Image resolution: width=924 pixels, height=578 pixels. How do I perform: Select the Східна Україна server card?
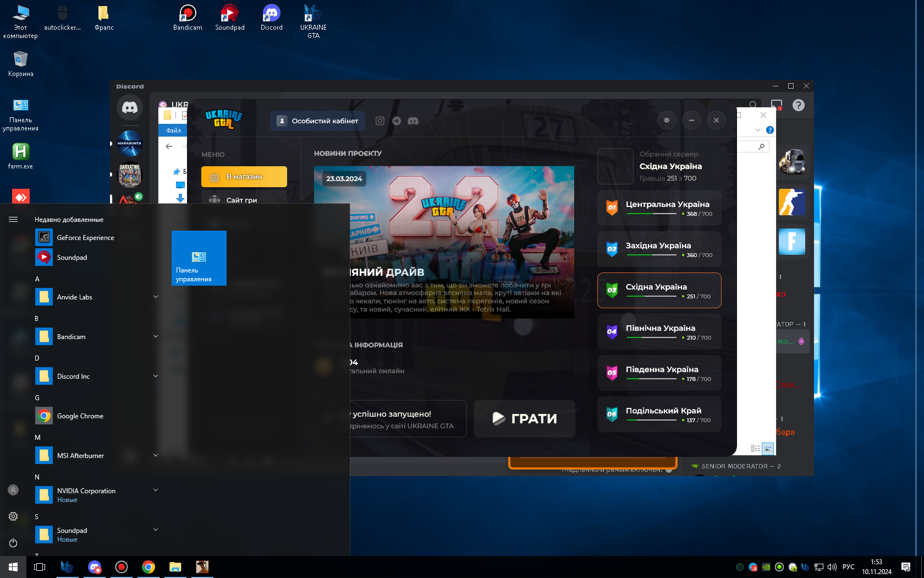pyautogui.click(x=659, y=291)
